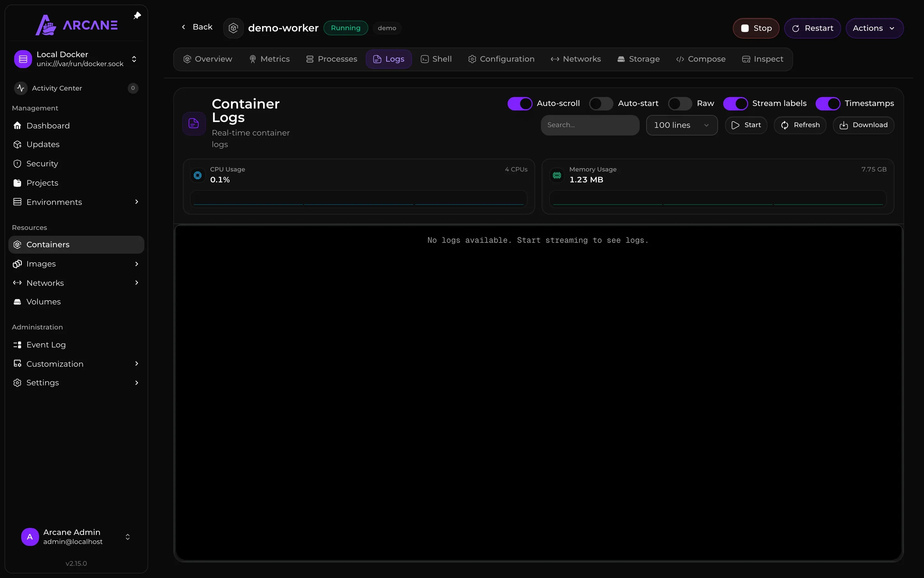
Task: Stop the demo-worker container
Action: click(x=756, y=28)
